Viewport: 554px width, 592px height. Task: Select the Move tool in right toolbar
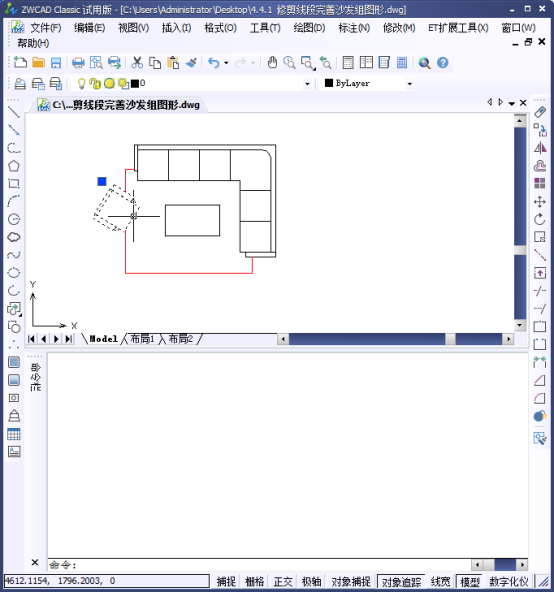pos(540,202)
